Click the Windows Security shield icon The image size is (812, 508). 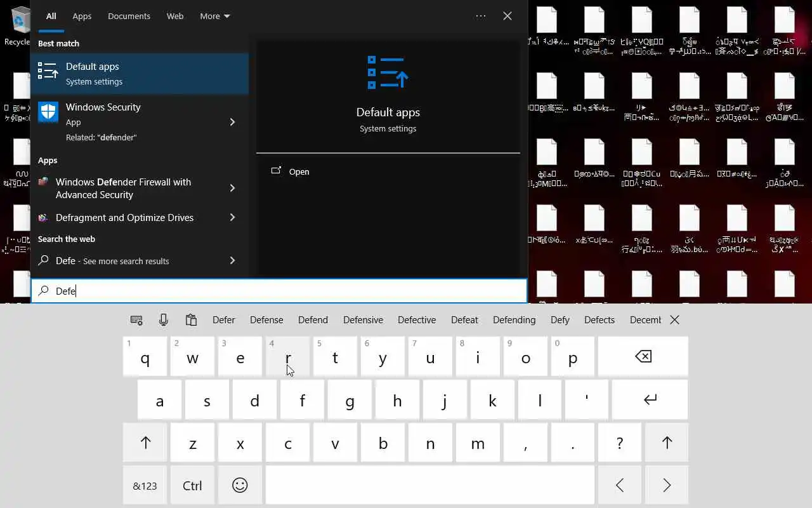pos(48,112)
